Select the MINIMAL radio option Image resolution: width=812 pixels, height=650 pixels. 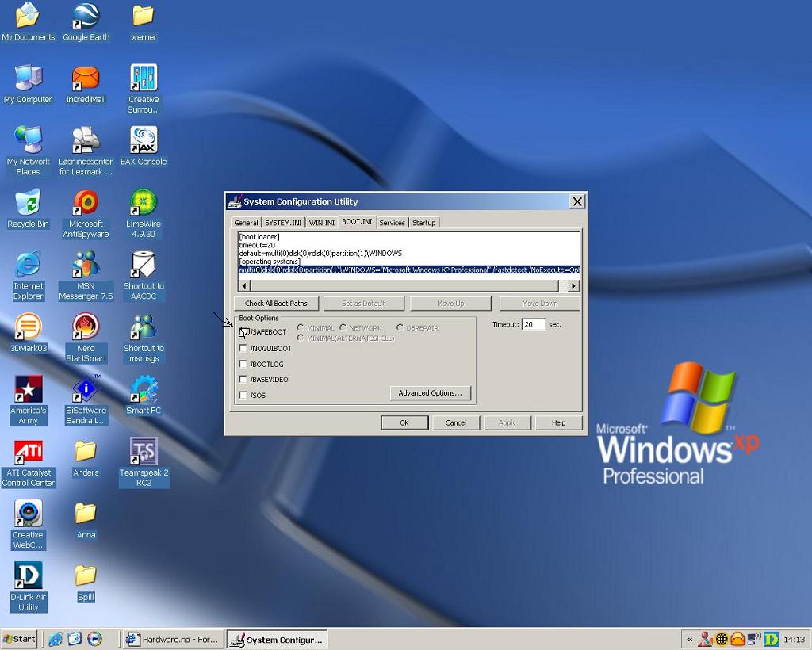301,327
